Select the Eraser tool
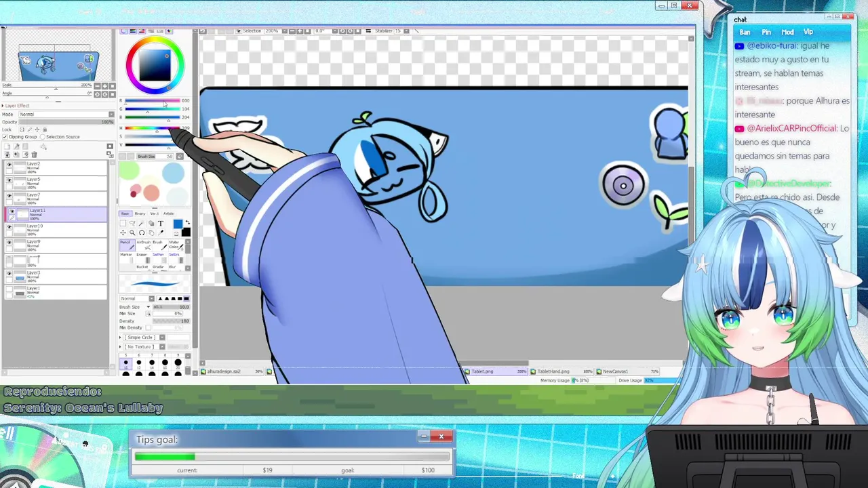 coord(143,258)
